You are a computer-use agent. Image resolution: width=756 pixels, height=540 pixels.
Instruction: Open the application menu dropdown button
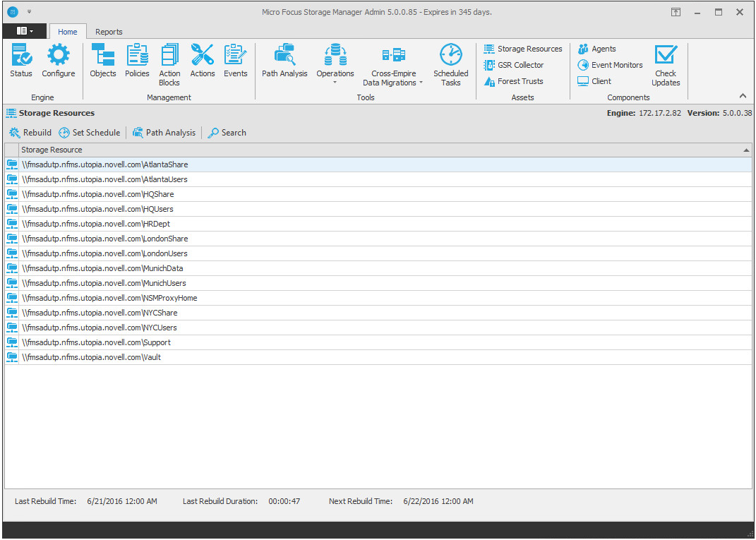pos(25,31)
